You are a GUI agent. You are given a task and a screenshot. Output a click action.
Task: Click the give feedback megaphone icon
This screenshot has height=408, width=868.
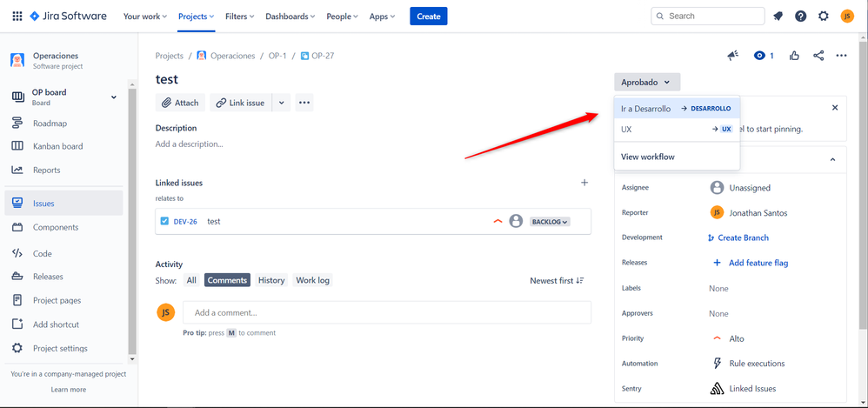pyautogui.click(x=733, y=56)
